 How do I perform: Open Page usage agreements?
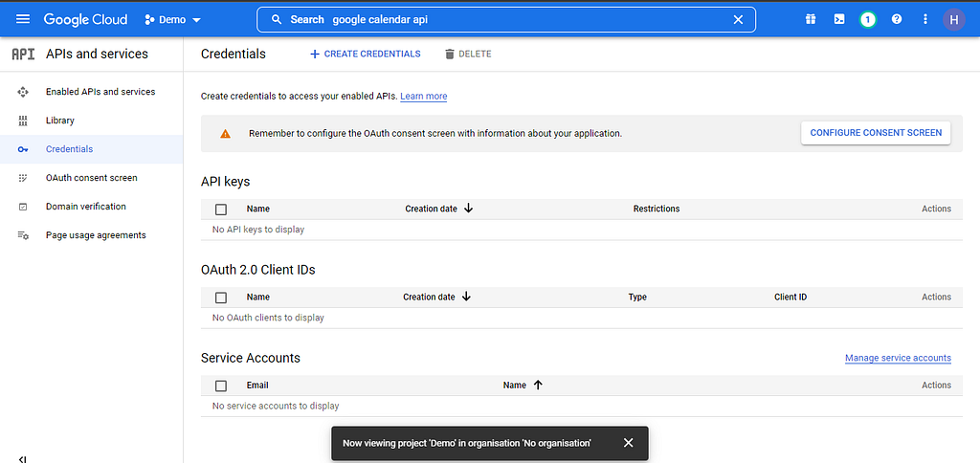[x=96, y=235]
